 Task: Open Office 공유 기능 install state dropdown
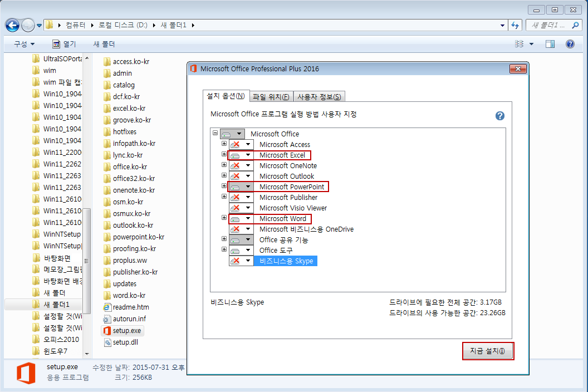(242, 239)
